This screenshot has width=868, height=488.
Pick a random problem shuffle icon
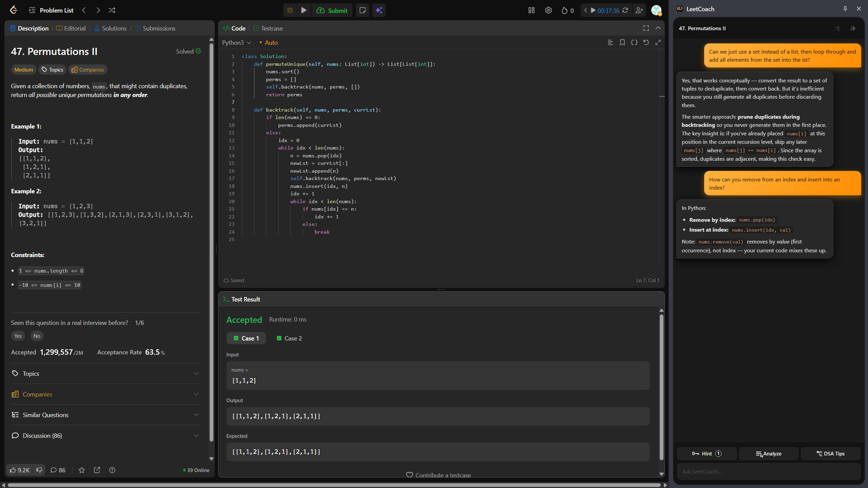click(x=112, y=10)
